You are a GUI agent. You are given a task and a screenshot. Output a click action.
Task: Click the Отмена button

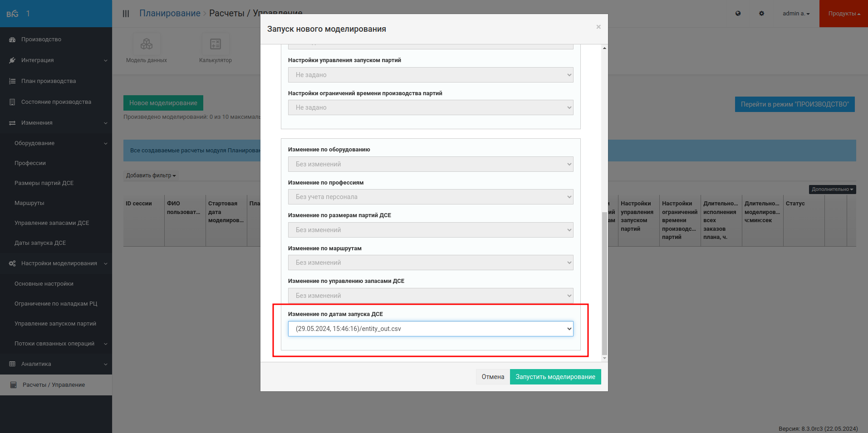[493, 377]
